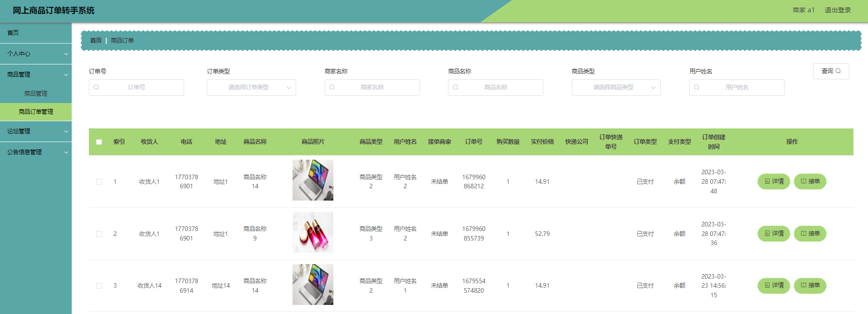Open the 商品管理 submenu item

(36, 93)
